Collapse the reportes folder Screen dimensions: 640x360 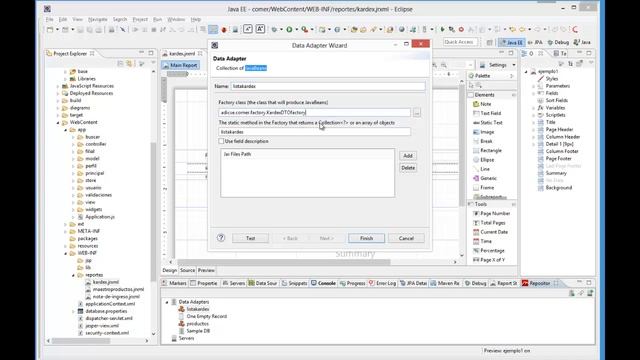pos(73,275)
